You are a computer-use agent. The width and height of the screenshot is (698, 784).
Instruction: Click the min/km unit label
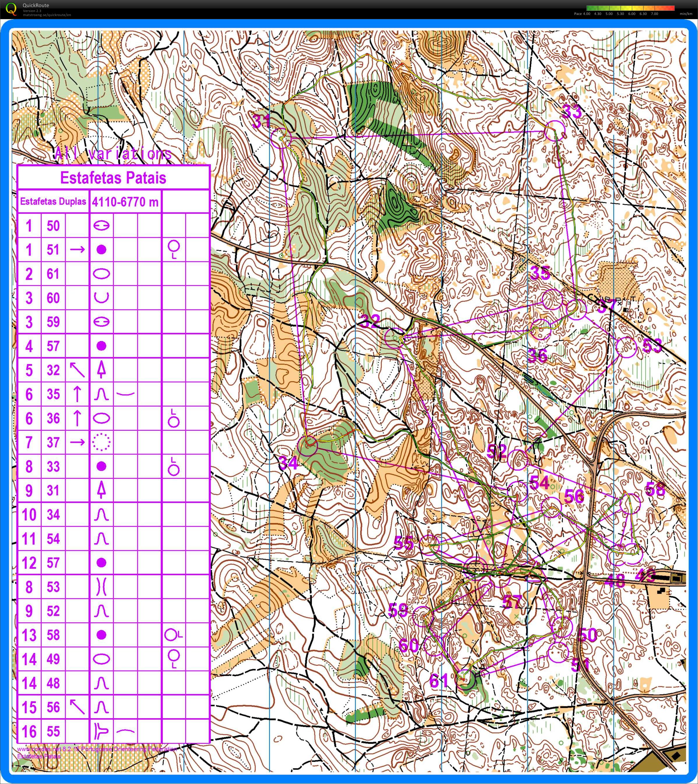686,14
